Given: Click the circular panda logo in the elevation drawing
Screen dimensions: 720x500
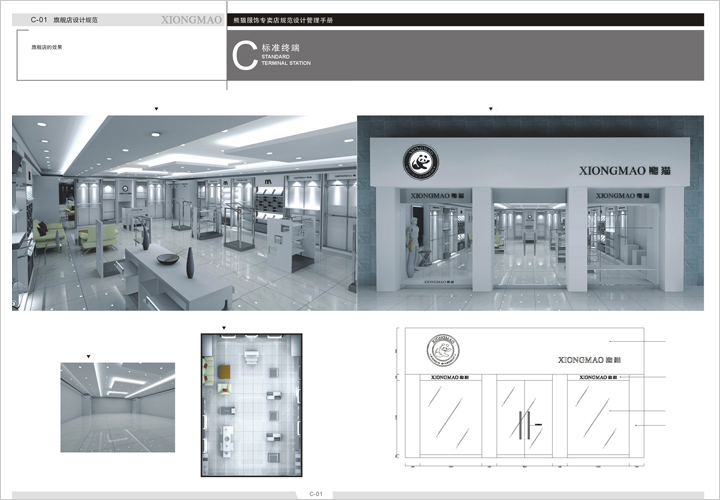Looking at the screenshot, I should coord(443,350).
